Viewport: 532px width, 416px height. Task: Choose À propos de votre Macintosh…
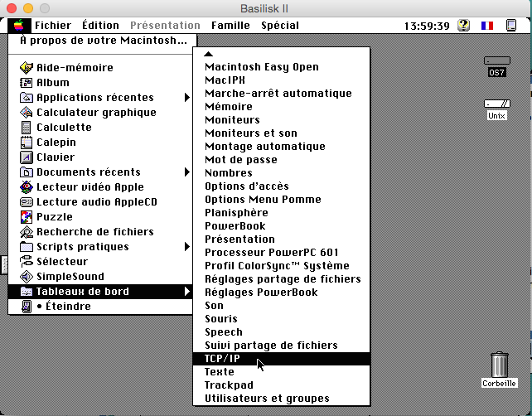pyautogui.click(x=102, y=41)
